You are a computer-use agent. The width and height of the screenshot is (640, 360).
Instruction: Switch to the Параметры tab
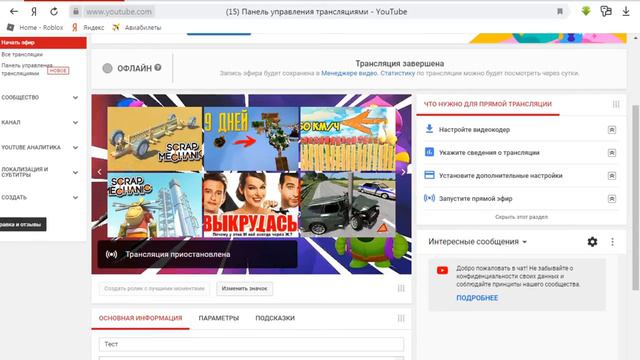pyautogui.click(x=219, y=318)
